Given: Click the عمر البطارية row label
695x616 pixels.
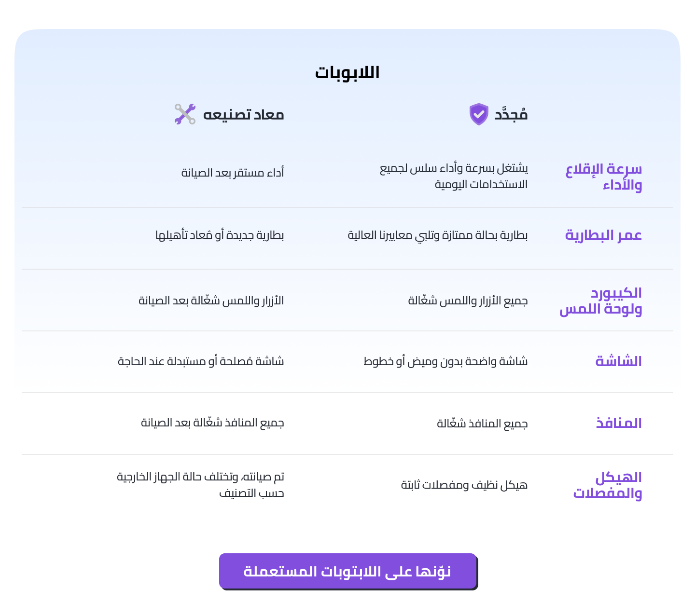Looking at the screenshot, I should coord(603,235).
